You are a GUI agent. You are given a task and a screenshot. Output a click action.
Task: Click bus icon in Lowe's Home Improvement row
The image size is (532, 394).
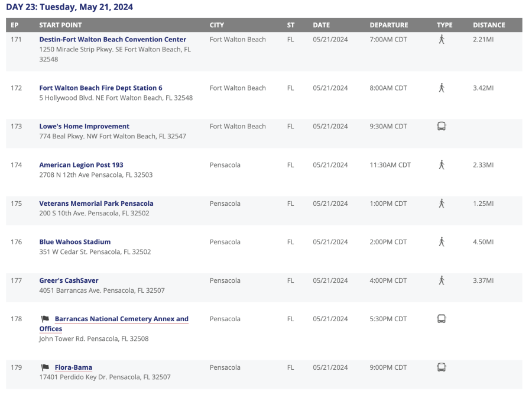point(441,126)
